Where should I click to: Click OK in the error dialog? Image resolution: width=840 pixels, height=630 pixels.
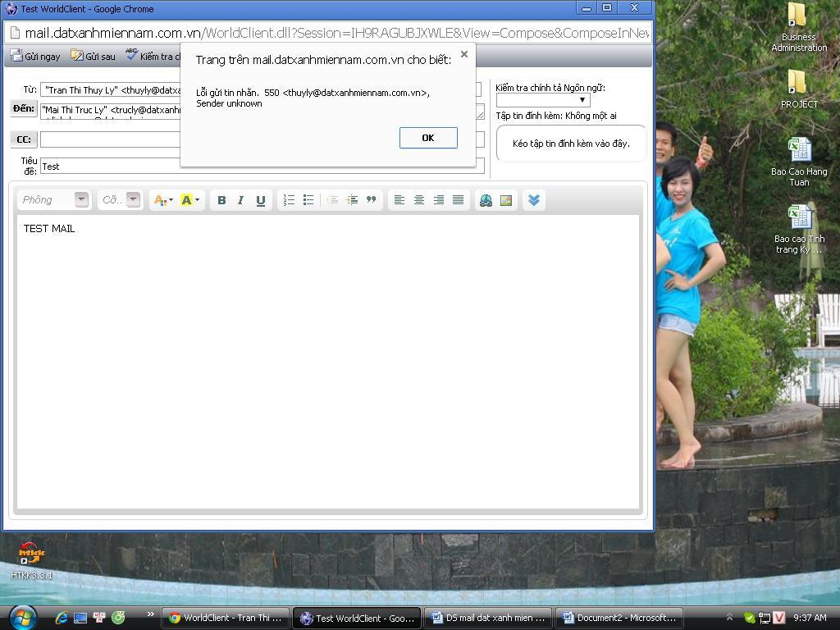point(428,138)
